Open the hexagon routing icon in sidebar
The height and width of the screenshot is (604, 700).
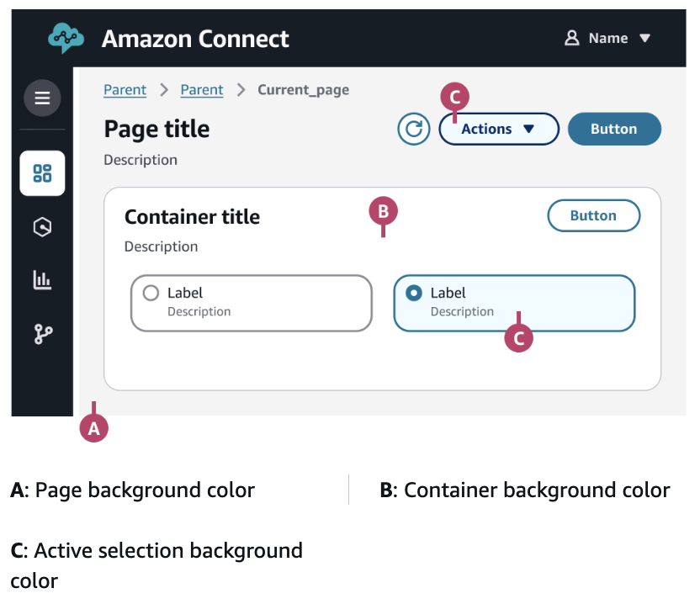pos(42,227)
